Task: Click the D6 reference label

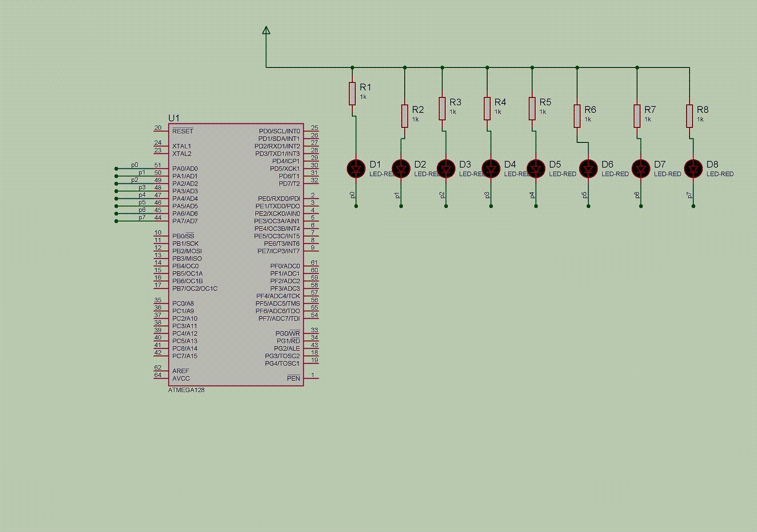Action: [608, 164]
